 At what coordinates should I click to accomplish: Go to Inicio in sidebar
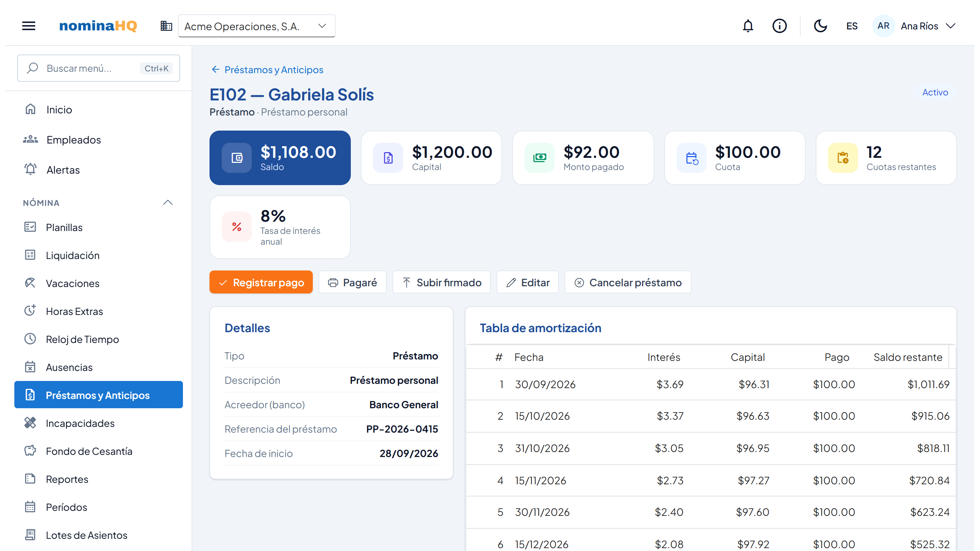pos(99,110)
